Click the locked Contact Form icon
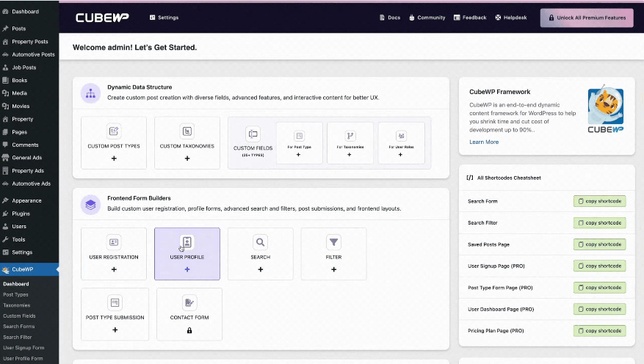The image size is (644, 364). [189, 302]
